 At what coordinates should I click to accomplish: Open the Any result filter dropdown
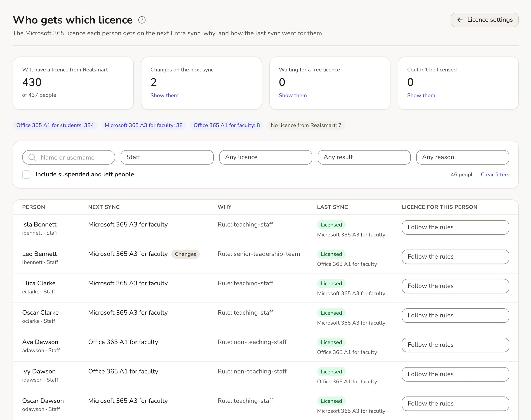click(364, 157)
